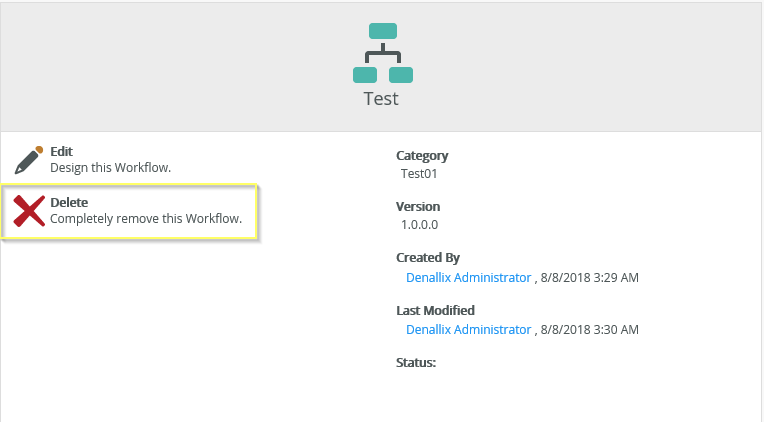
Task: Open Denallix Administrator link under Last Modified
Action: pyautogui.click(x=468, y=329)
